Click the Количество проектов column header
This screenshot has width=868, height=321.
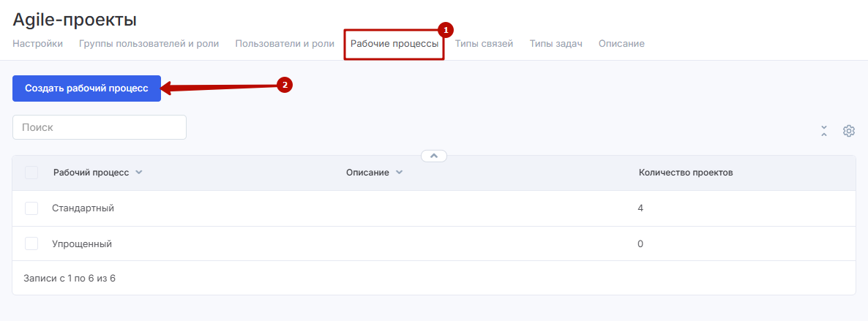pyautogui.click(x=686, y=173)
